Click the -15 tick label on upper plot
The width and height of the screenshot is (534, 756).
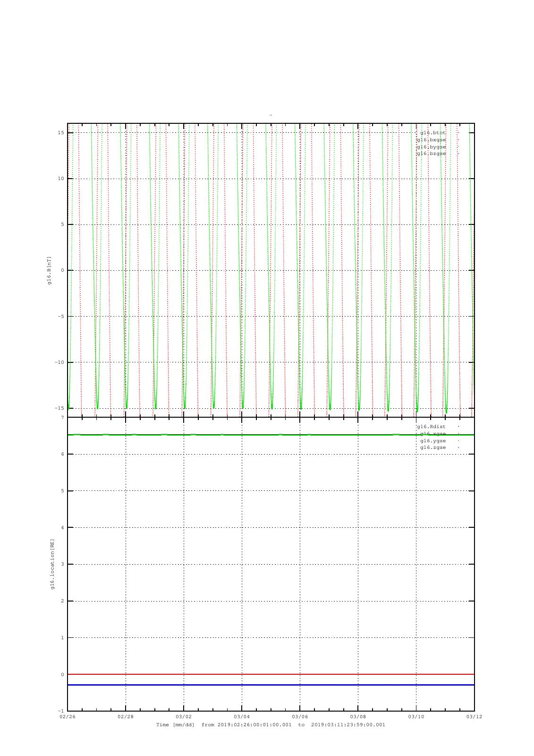60,408
